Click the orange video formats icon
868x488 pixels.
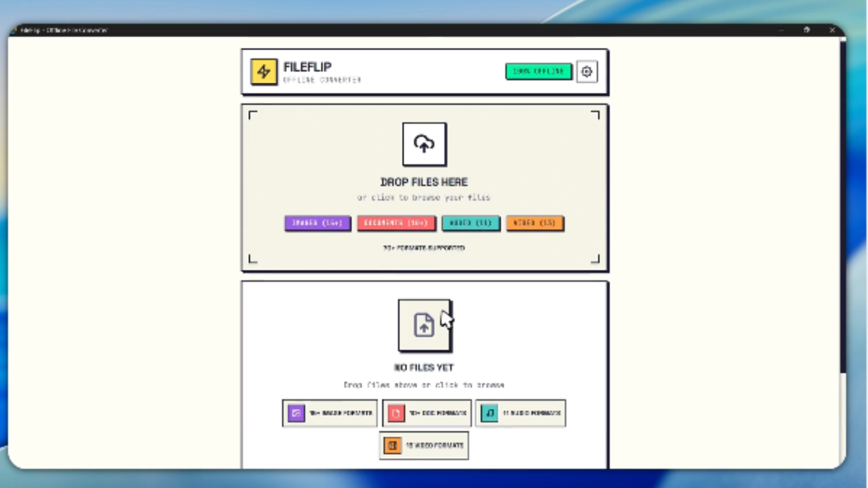(x=392, y=445)
